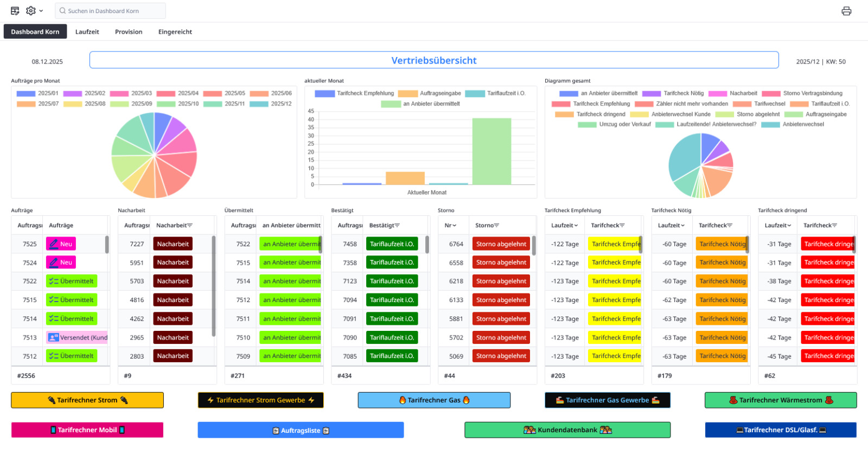Toggle the 2025/01 legend item in pie chart

(x=37, y=93)
